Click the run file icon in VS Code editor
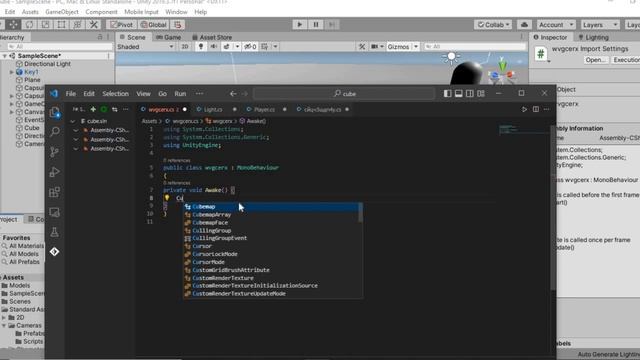The height and width of the screenshot is (360, 640). [524, 109]
